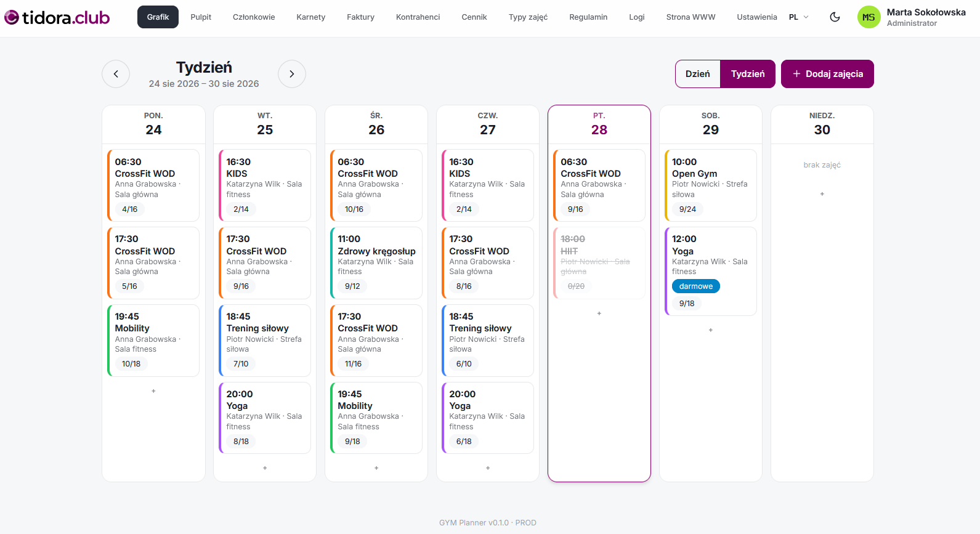Switch to Dzień view
980x534 pixels.
pos(698,74)
